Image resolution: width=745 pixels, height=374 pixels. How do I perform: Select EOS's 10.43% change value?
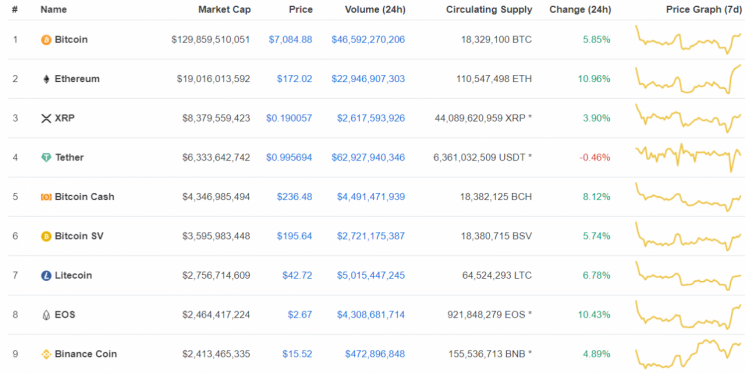click(594, 315)
